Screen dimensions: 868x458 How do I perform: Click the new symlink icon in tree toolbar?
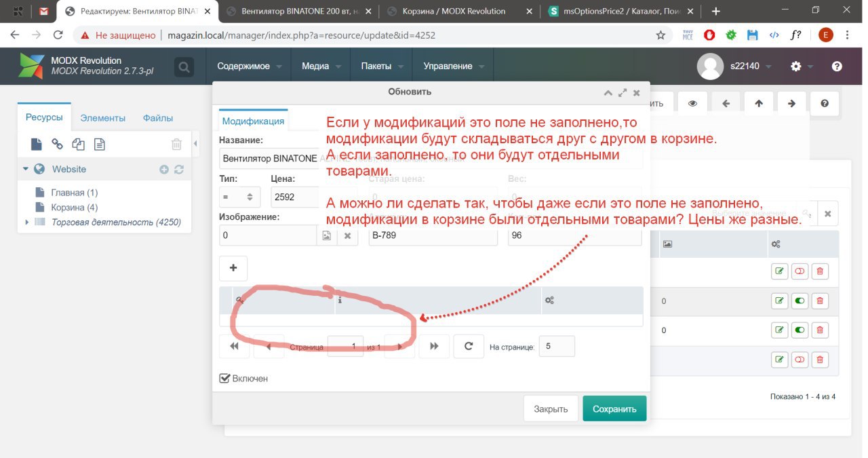[78, 144]
